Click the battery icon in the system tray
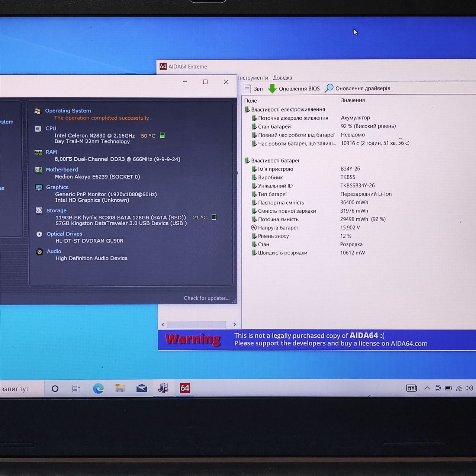 (448, 388)
